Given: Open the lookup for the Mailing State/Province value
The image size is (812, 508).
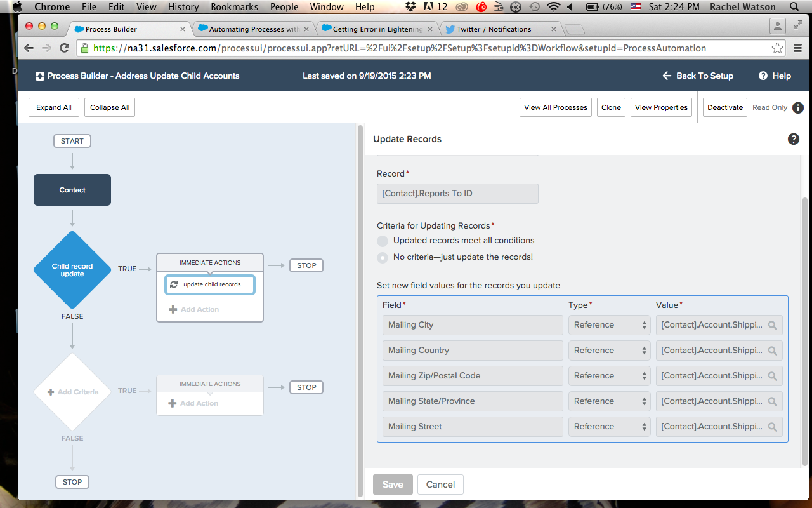Looking at the screenshot, I should click(773, 401).
